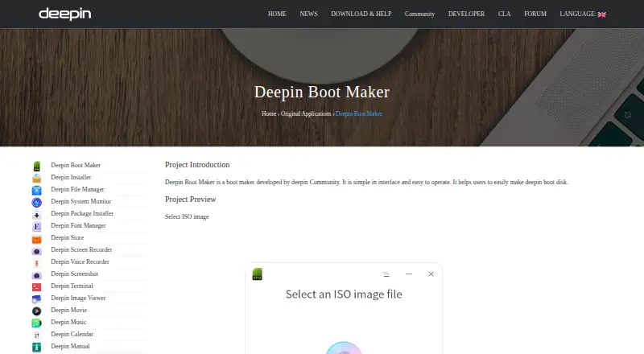Click 'Select an ISO image file' title in preview
The image size is (644, 354).
coord(344,294)
